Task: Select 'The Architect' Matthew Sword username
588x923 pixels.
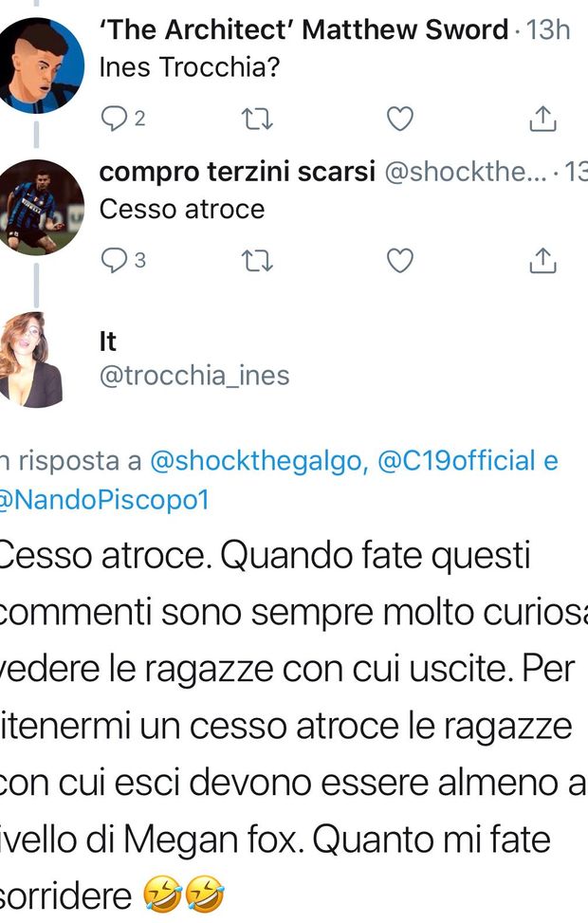Action: pyautogui.click(x=303, y=29)
